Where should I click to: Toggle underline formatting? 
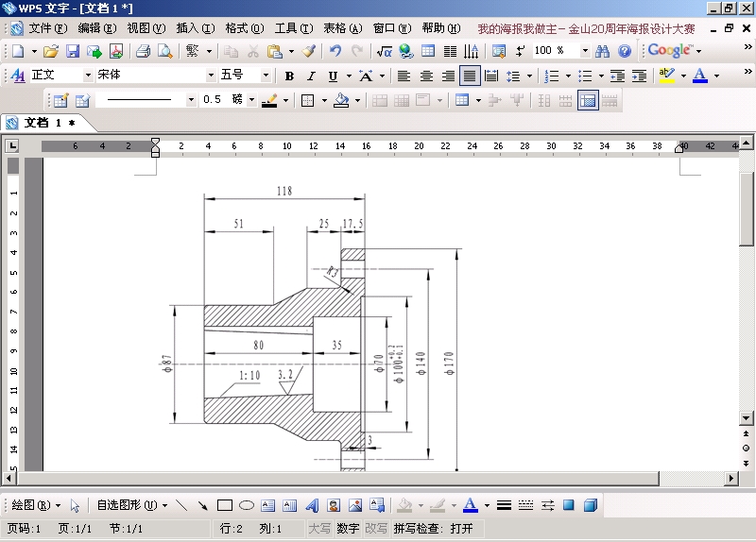pos(333,76)
